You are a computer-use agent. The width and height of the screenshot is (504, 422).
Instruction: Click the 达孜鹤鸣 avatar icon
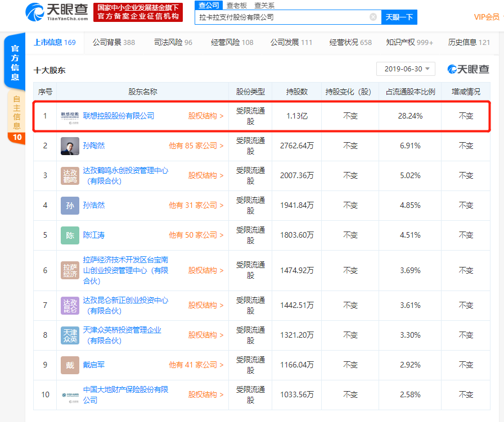coord(70,176)
